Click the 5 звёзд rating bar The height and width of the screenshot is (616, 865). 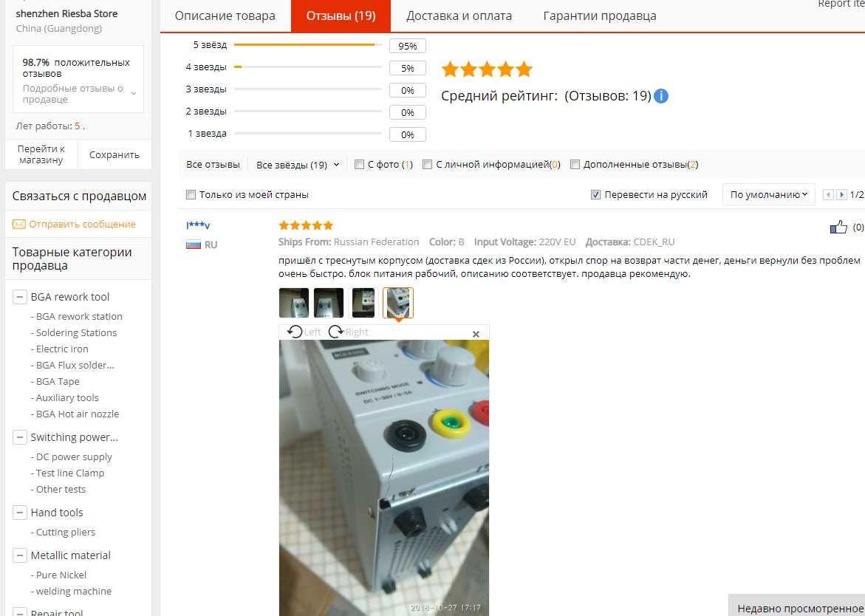coord(308,44)
